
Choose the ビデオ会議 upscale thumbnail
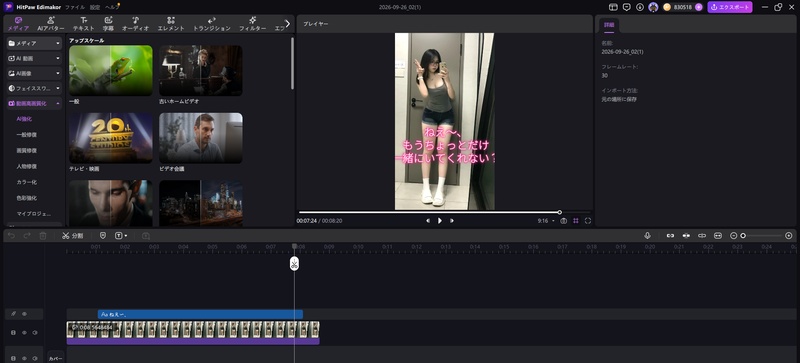coord(201,138)
